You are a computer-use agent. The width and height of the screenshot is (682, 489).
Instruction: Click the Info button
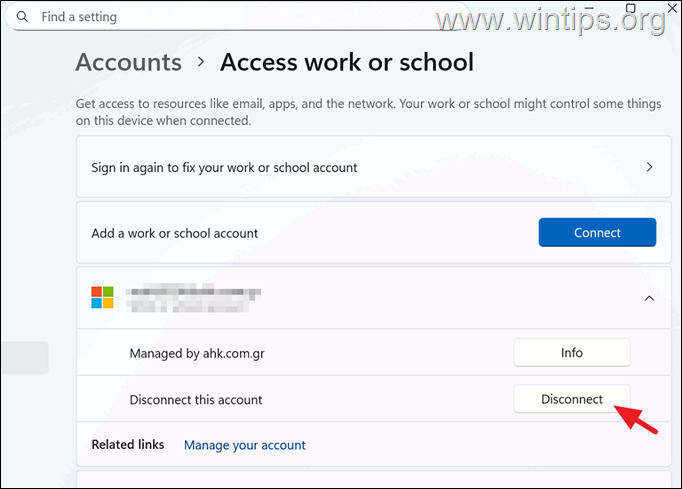click(572, 352)
